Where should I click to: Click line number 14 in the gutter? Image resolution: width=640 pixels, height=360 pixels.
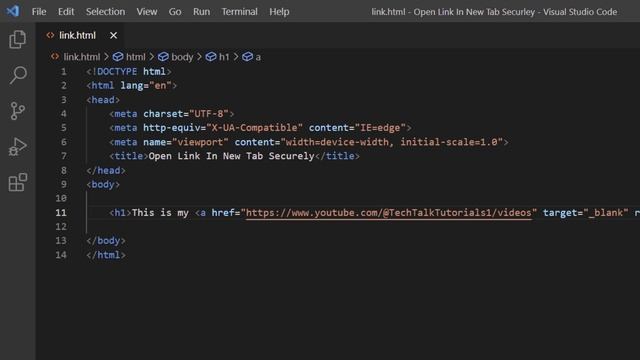[61, 255]
